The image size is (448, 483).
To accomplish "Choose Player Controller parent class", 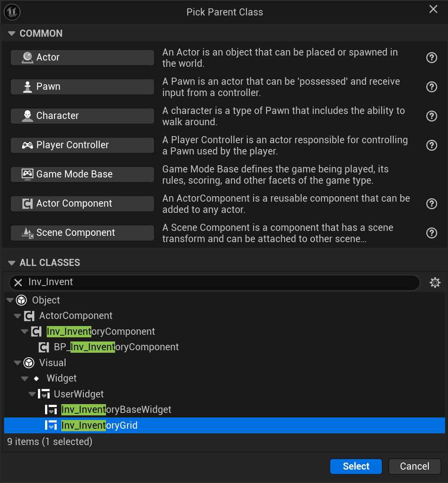I will pos(82,145).
